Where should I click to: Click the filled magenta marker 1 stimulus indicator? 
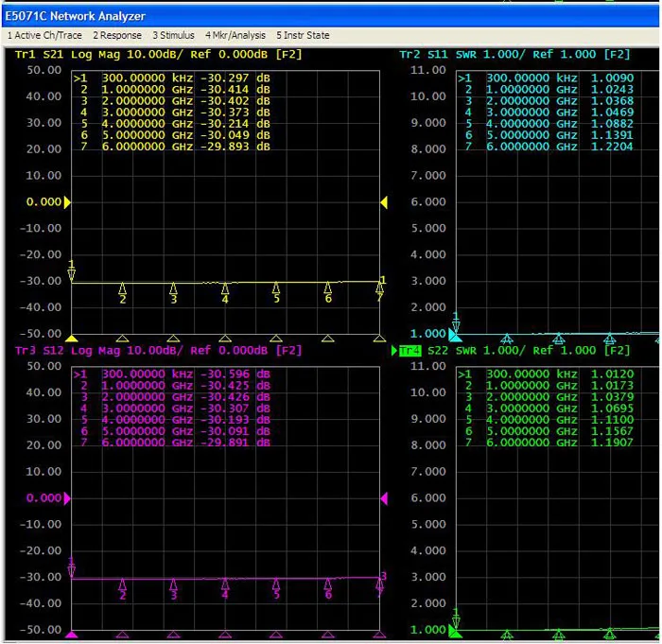coord(72,635)
